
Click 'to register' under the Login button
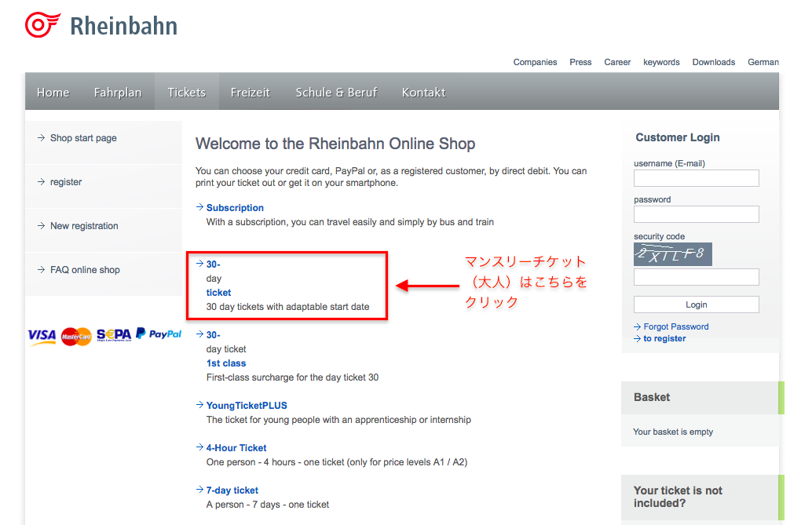(664, 338)
